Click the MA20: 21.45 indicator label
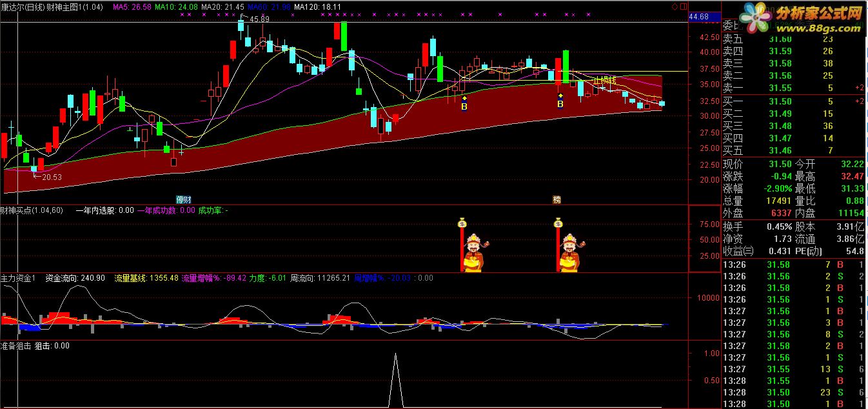The image size is (868, 409). [x=222, y=6]
